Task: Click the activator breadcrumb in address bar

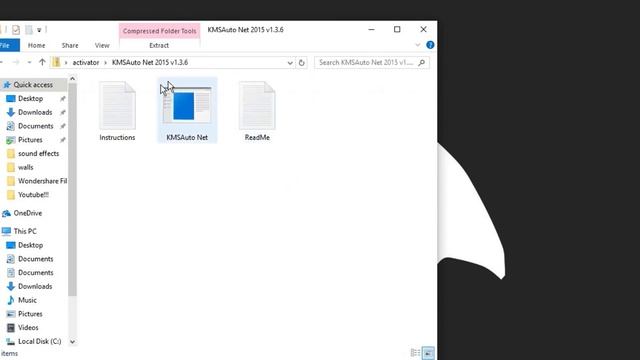Action: tap(86, 62)
